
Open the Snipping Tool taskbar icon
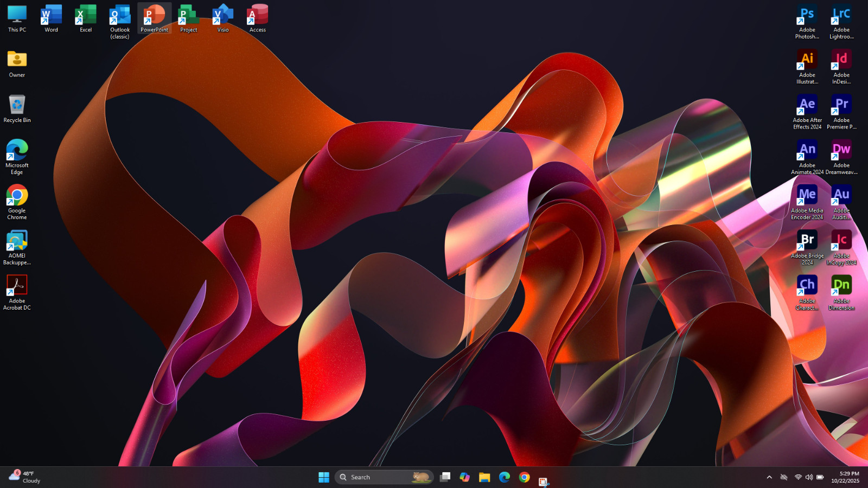pos(544,481)
